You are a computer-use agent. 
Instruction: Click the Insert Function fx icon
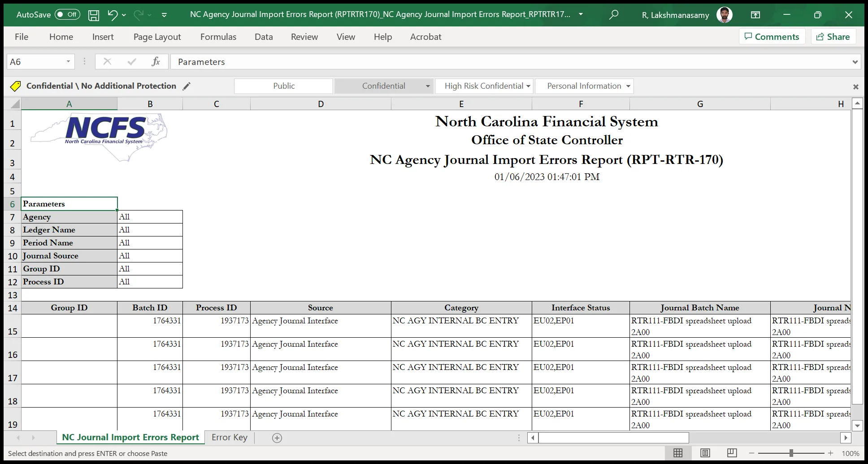click(156, 62)
